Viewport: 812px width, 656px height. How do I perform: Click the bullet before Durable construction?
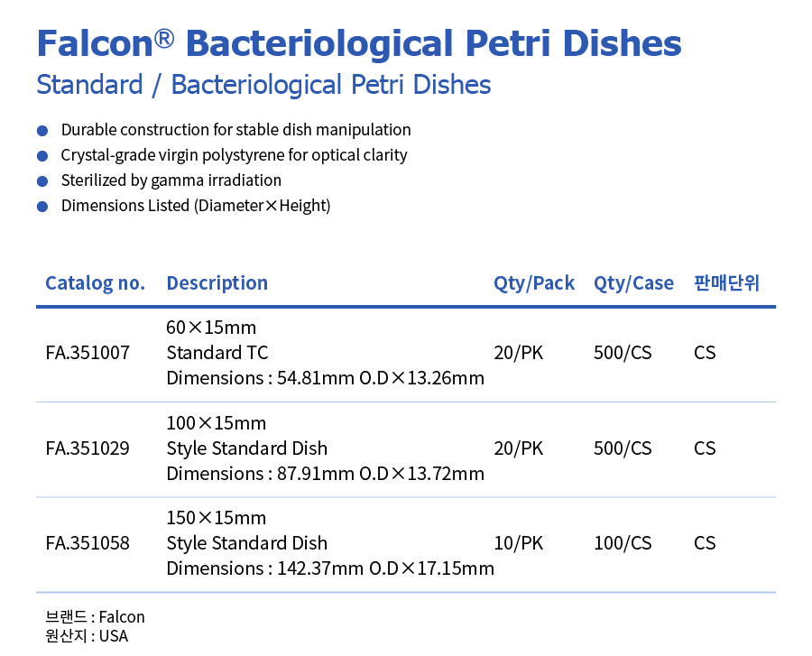point(42,131)
